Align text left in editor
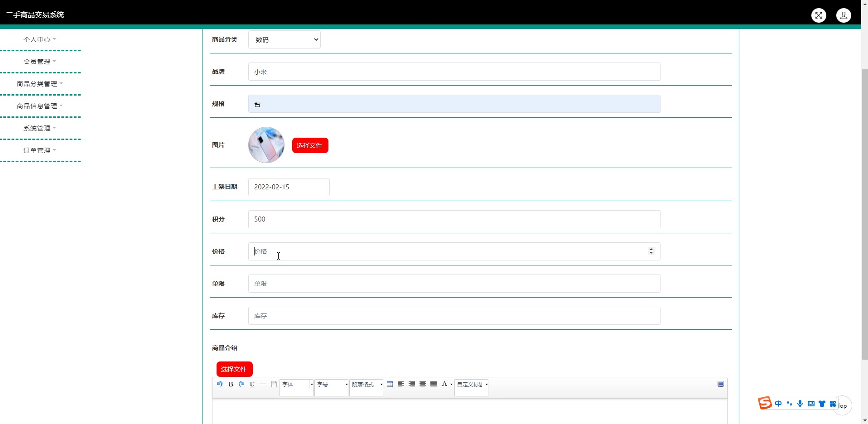The width and height of the screenshot is (868, 424). click(x=401, y=384)
